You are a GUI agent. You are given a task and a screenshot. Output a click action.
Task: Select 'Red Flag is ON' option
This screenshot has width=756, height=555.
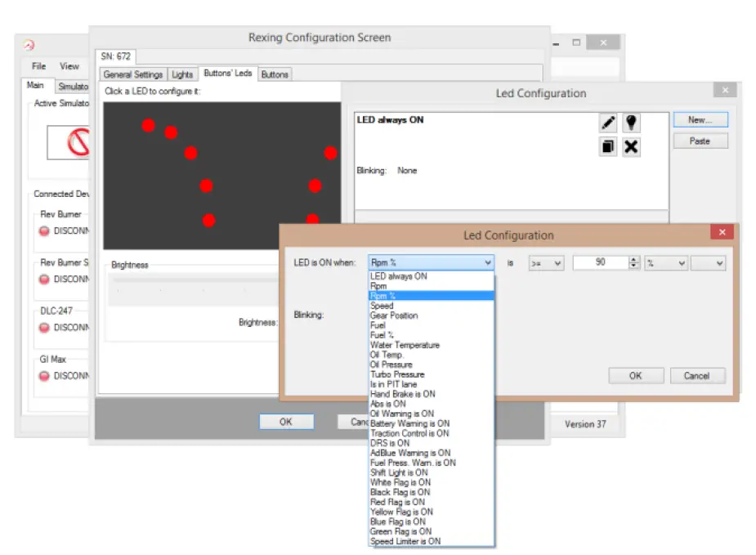[x=431, y=502]
